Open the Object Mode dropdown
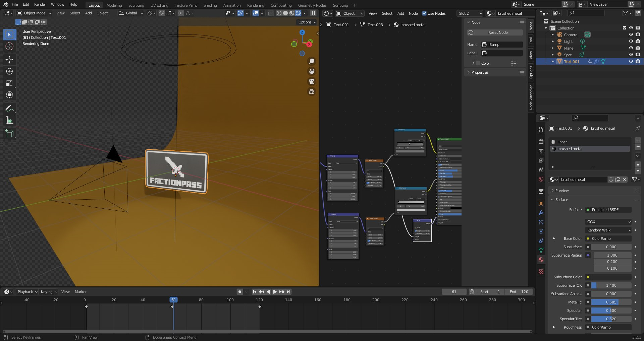This screenshot has height=341, width=644. pyautogui.click(x=34, y=13)
